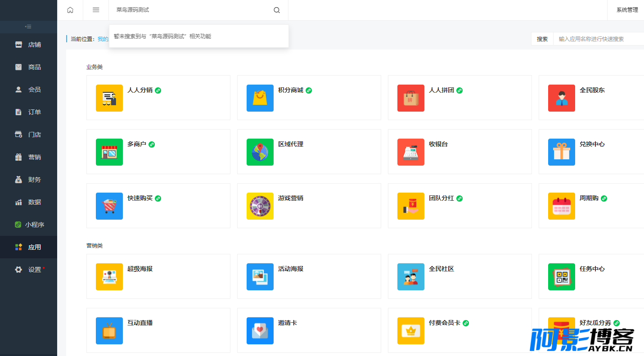Click the 超级海报 app title
644x356 pixels.
point(140,269)
